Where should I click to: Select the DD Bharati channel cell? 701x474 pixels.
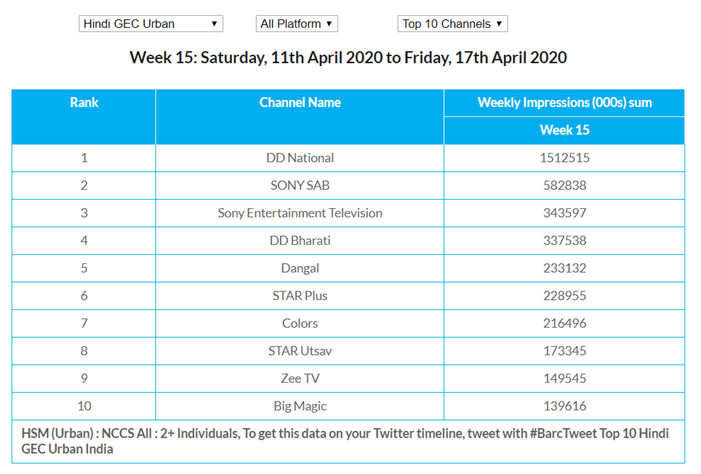[300, 240]
